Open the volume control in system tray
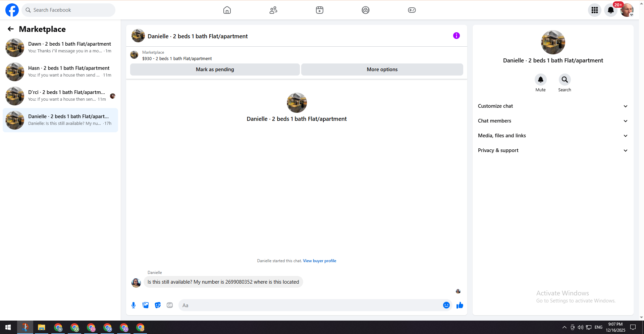 [581, 327]
